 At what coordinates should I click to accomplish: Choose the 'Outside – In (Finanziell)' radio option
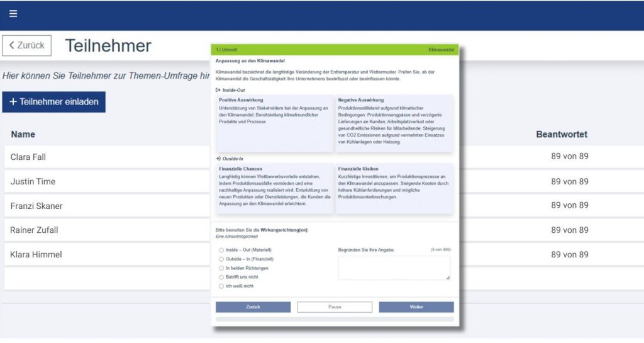click(221, 259)
